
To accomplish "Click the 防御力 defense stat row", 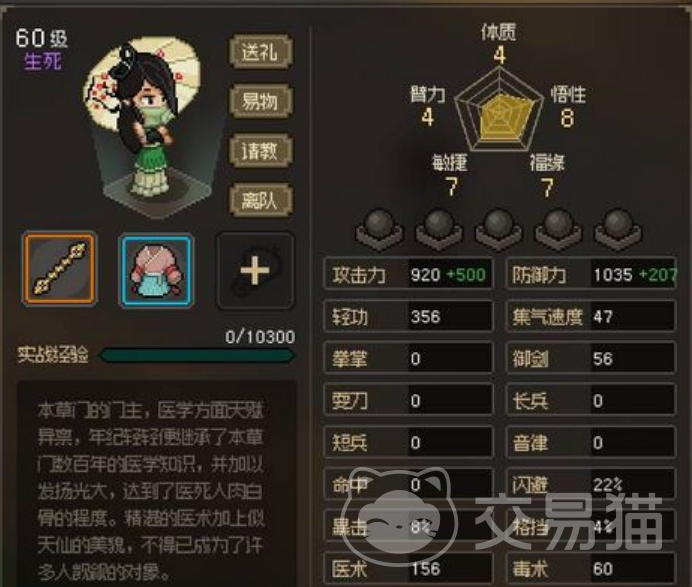I will coord(591,274).
